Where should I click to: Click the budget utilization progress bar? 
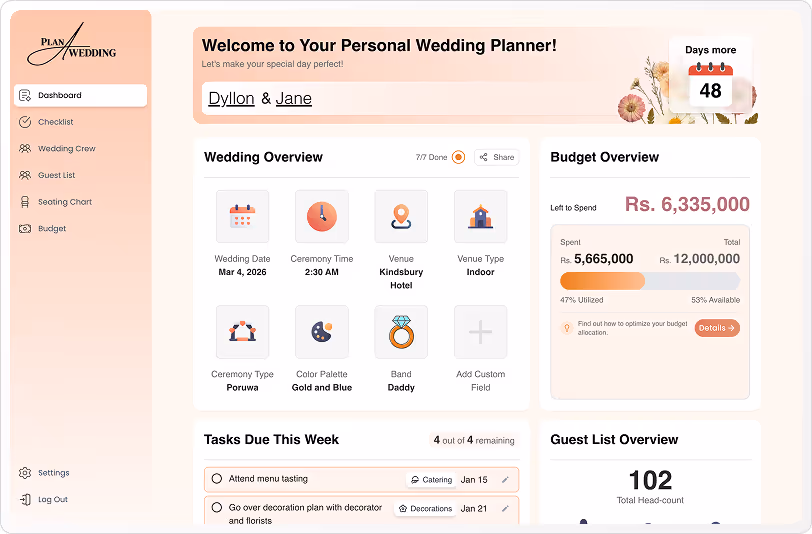(650, 281)
